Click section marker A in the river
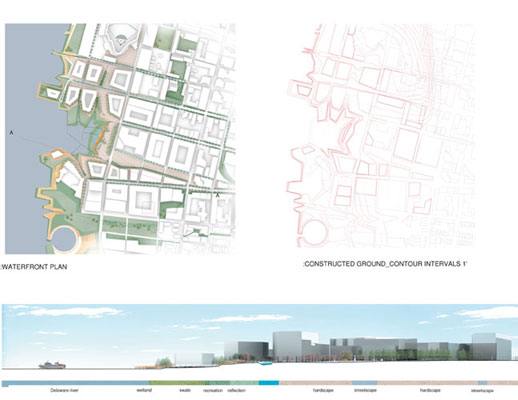The width and height of the screenshot is (518, 400). point(11,133)
